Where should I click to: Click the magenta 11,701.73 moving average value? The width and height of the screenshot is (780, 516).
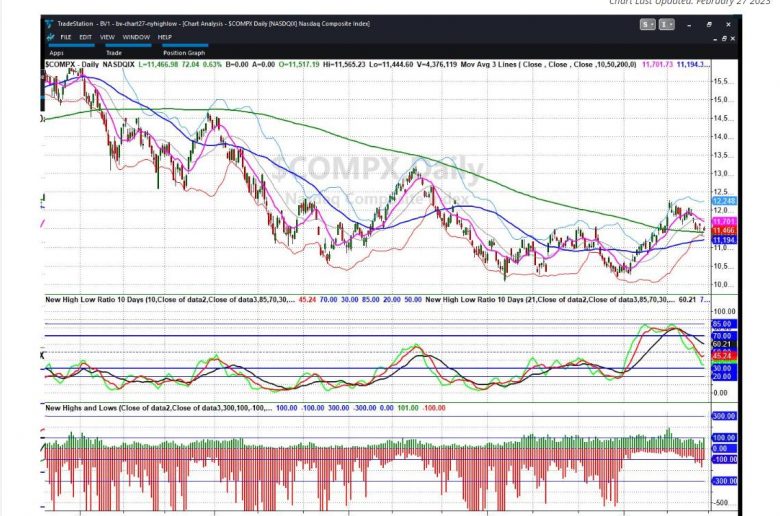pyautogui.click(x=658, y=64)
